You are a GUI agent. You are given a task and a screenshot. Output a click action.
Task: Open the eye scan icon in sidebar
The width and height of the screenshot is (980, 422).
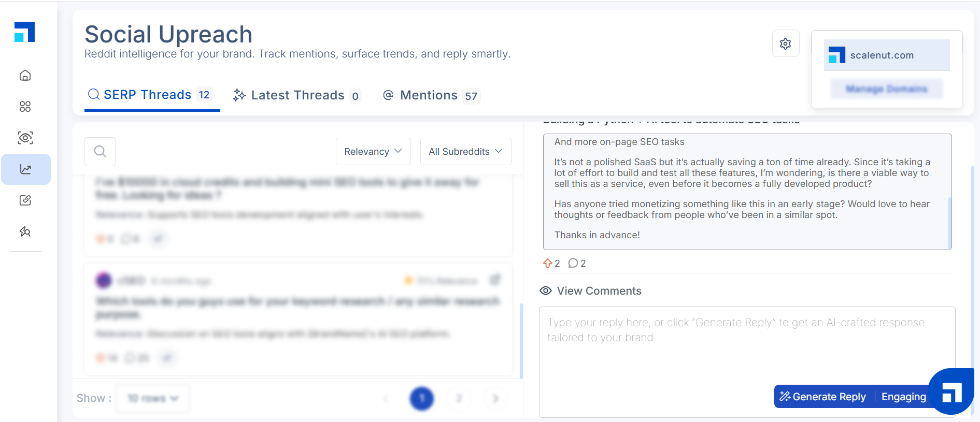[x=25, y=138]
